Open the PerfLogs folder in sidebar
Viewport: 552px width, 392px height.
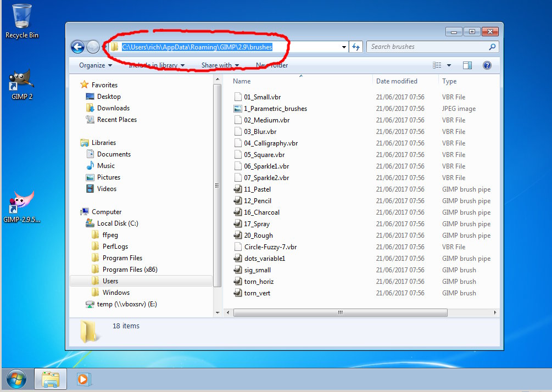click(115, 247)
